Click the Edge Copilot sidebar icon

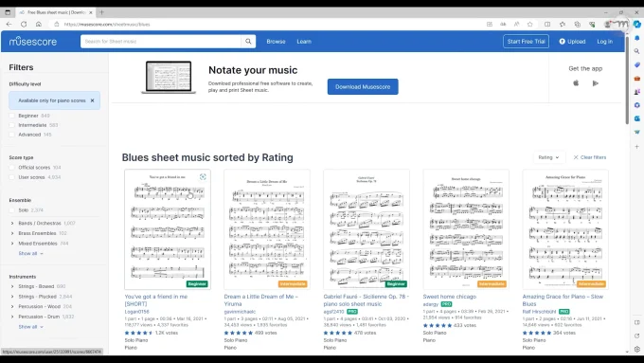click(x=637, y=25)
